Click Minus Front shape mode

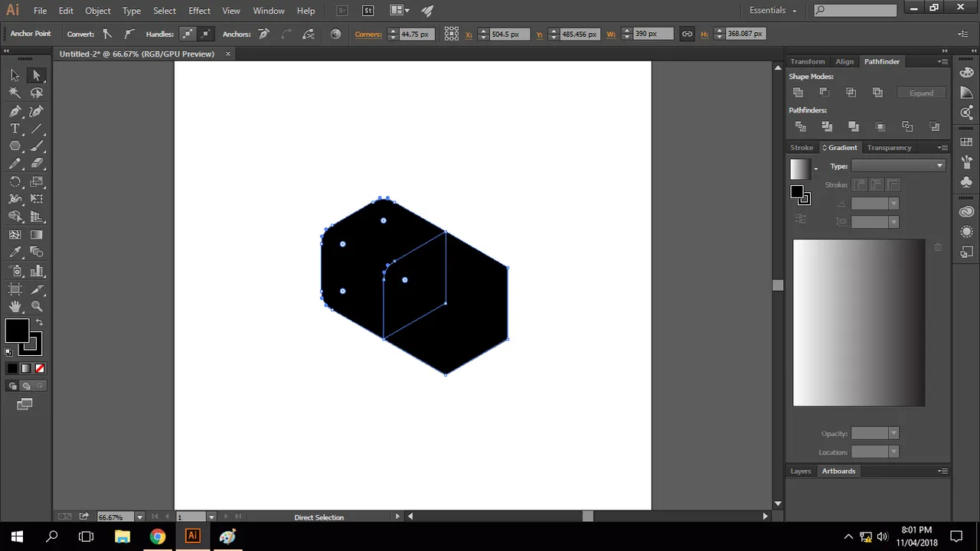(825, 93)
